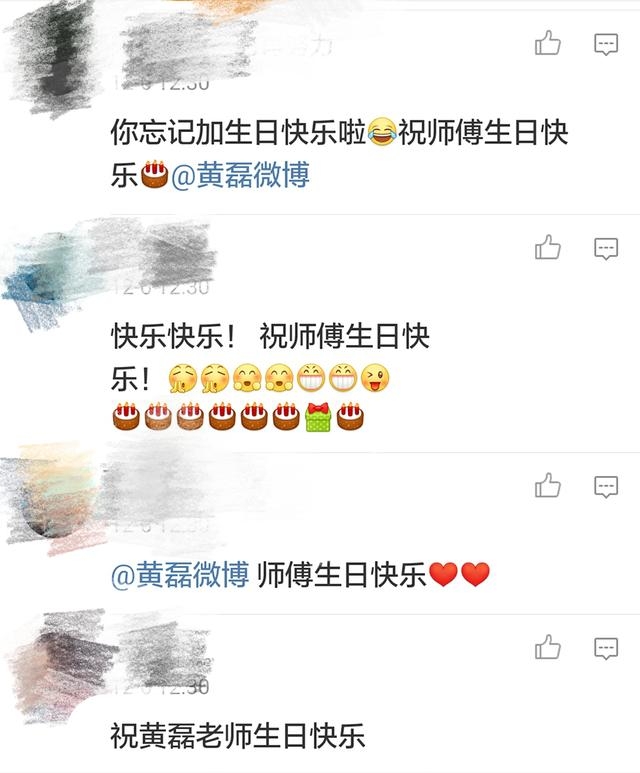Like the comment about forgetting birthday wishes
Image resolution: width=640 pixels, height=773 pixels.
click(548, 43)
